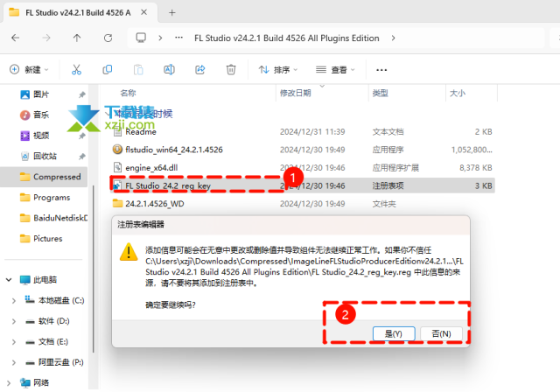Close the FL Studio explorer tab
This screenshot has height=392, width=560.
pos(143,12)
